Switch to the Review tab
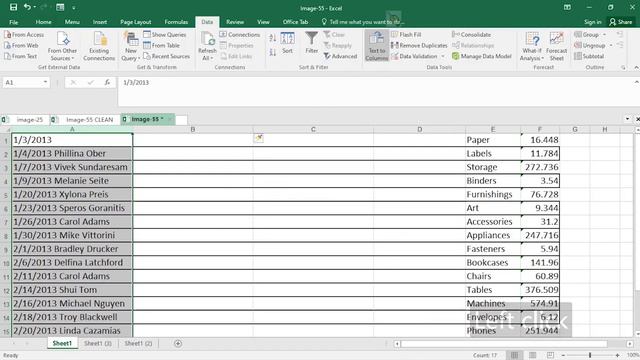 (x=235, y=22)
